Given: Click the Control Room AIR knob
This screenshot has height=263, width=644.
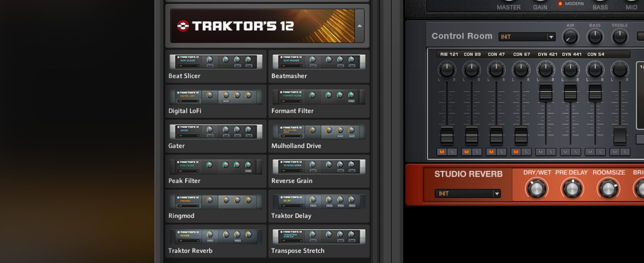Looking at the screenshot, I should 570,37.
